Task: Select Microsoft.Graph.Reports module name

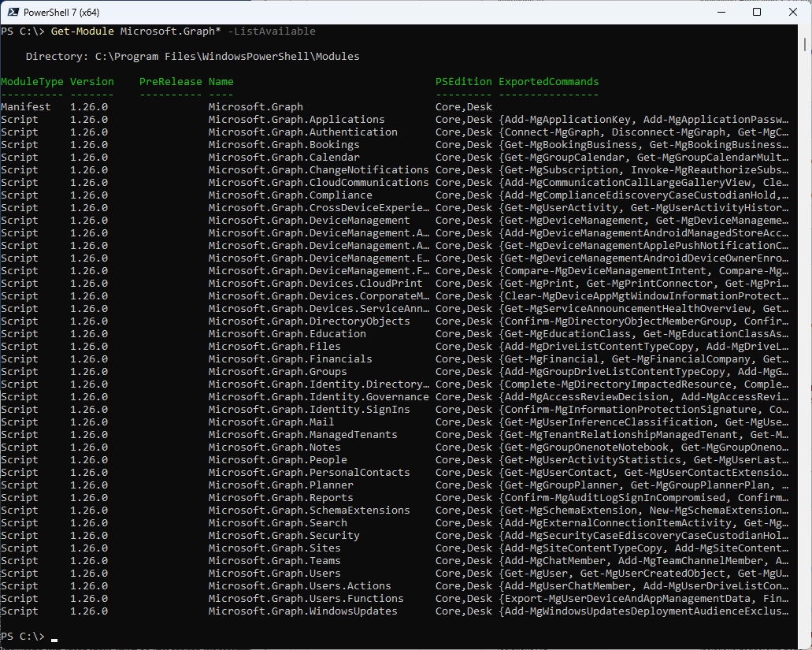Action: coord(280,498)
